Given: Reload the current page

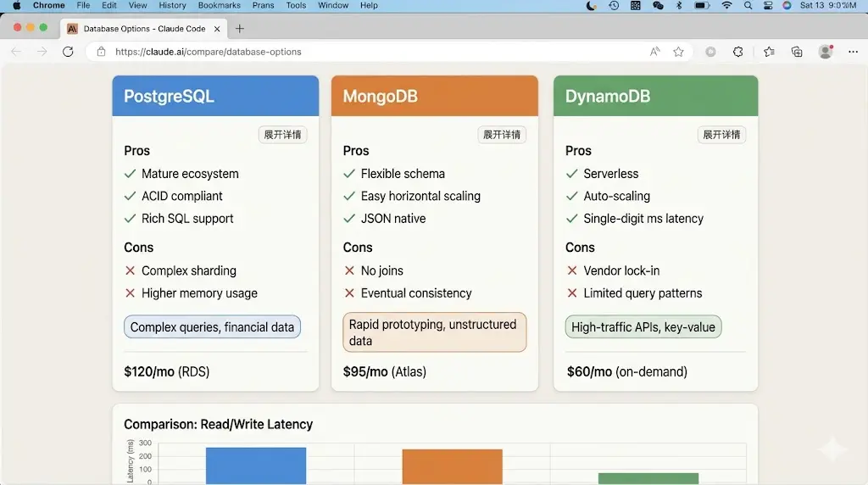Looking at the screenshot, I should [x=68, y=52].
